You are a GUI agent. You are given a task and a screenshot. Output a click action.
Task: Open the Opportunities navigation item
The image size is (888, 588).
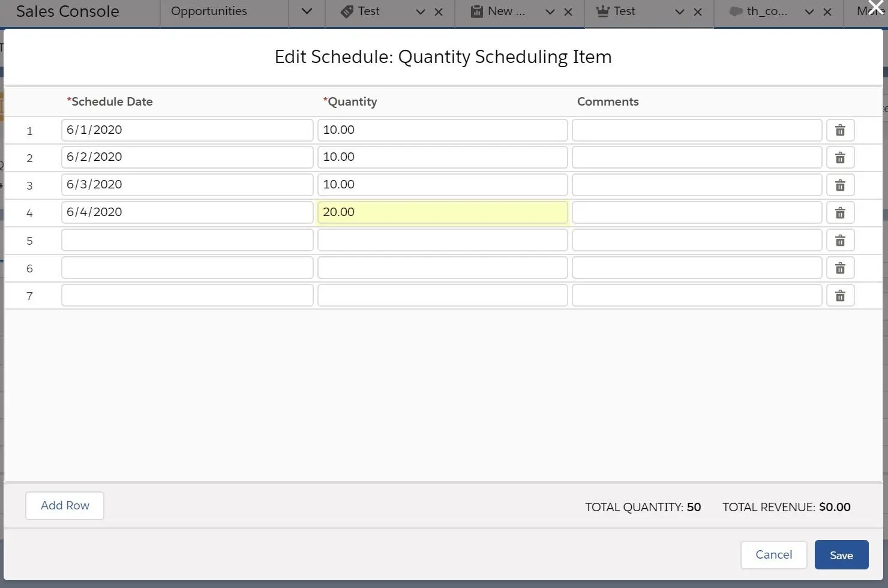209,11
